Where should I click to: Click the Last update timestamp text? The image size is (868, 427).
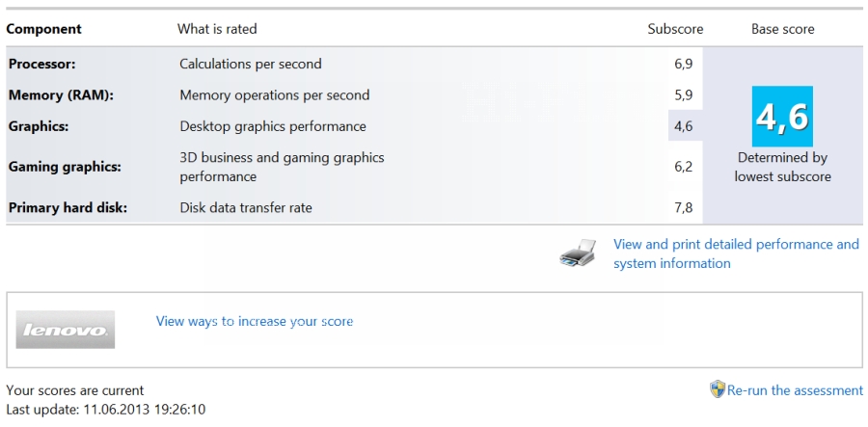point(106,410)
